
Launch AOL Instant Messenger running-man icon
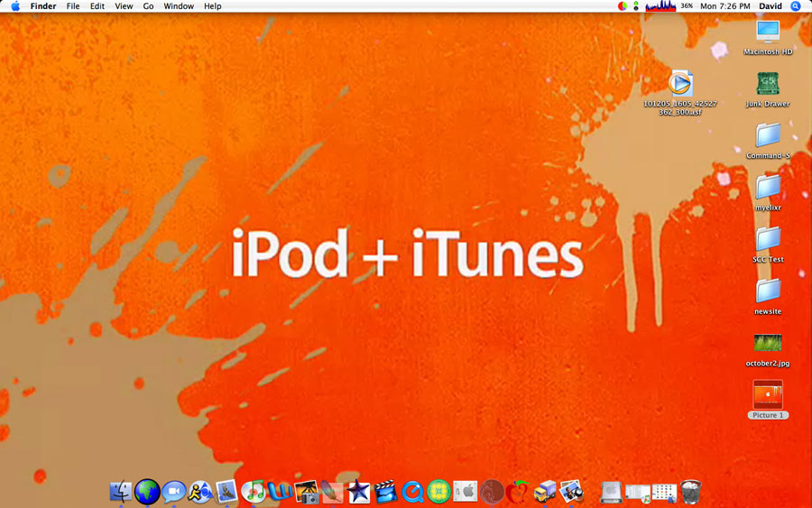tap(200, 492)
